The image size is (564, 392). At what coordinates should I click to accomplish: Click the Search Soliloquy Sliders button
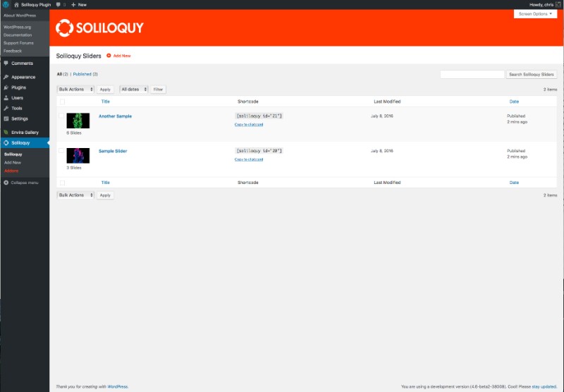(532, 75)
